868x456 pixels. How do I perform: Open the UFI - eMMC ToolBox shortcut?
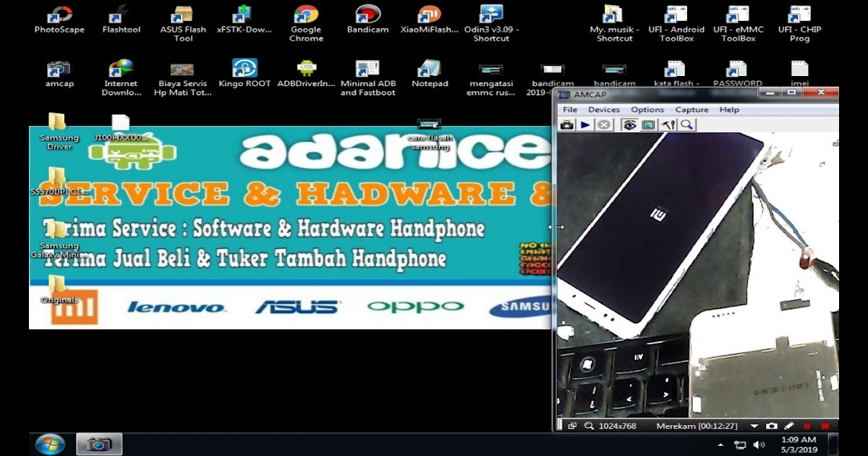(x=738, y=23)
